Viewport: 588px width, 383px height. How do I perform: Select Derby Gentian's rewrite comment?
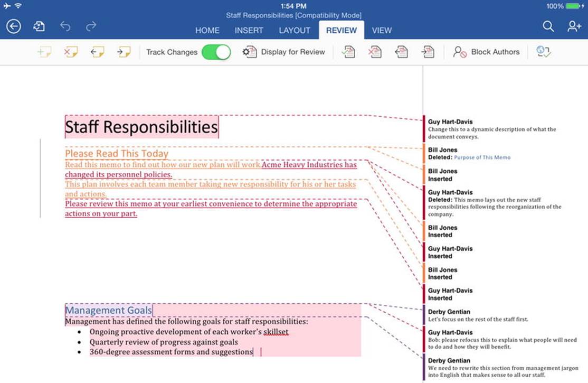coord(502,367)
